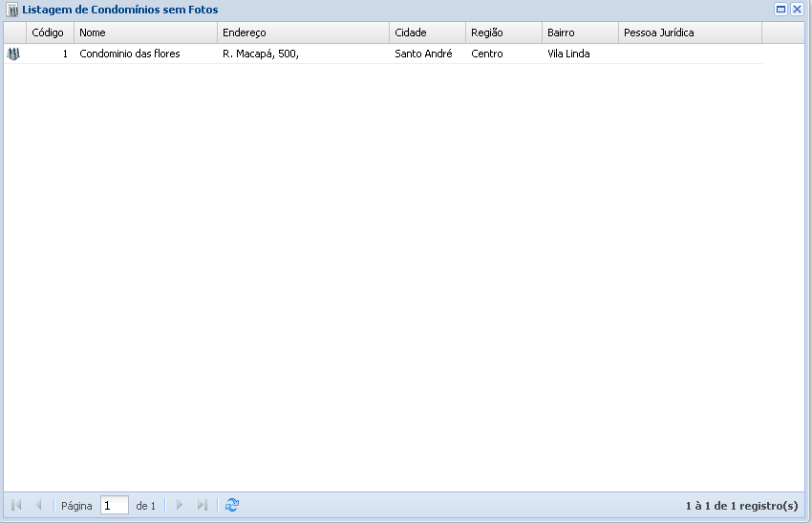Sort by the Nome column header
The image size is (812, 523).
click(x=143, y=33)
